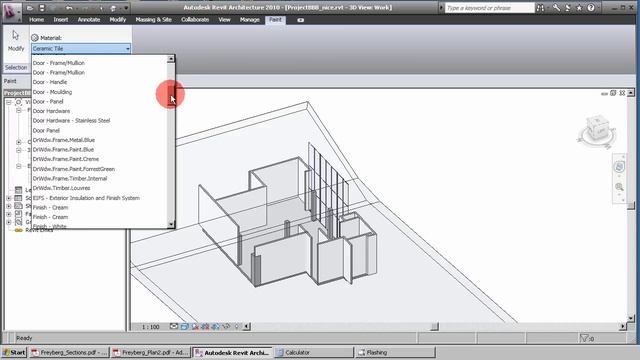Select Door - Handle material
Image resolution: width=640 pixels, height=360 pixels.
click(x=50, y=82)
